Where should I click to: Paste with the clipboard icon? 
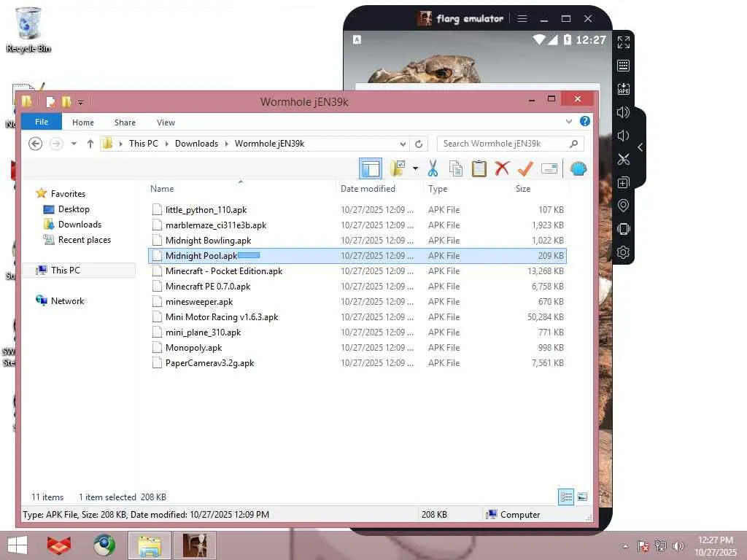tap(479, 168)
